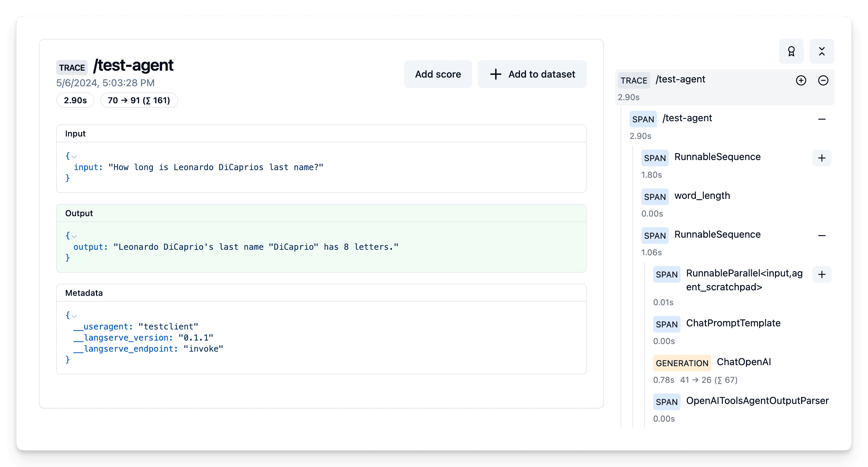Collapse the Output JSON brace chevron
Viewport: 868px width, 467px height.
74,236
